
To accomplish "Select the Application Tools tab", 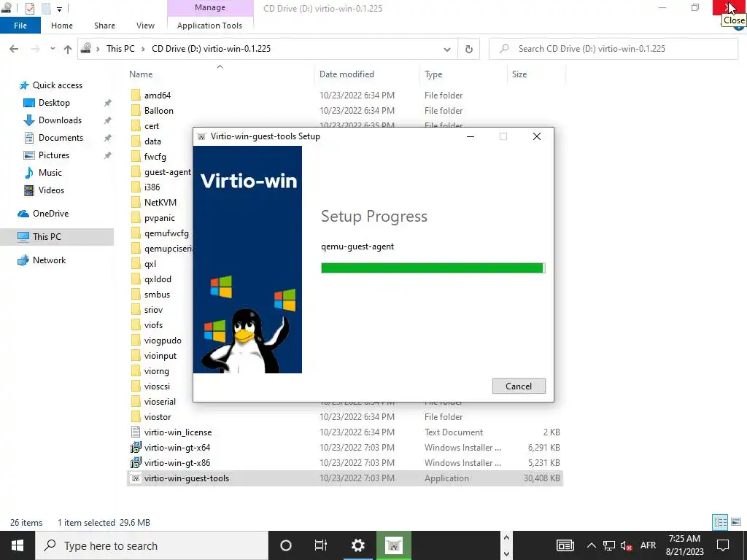I will [x=209, y=26].
